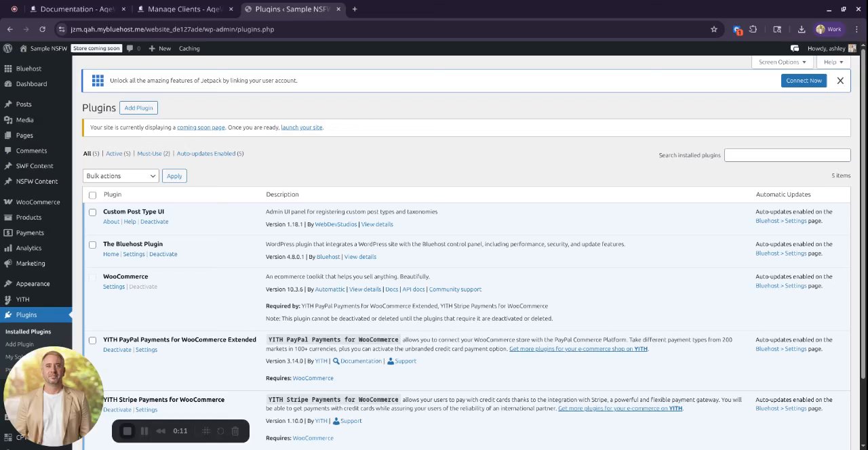
Task: Open the browser extensions puzzle icon
Action: coord(753,29)
